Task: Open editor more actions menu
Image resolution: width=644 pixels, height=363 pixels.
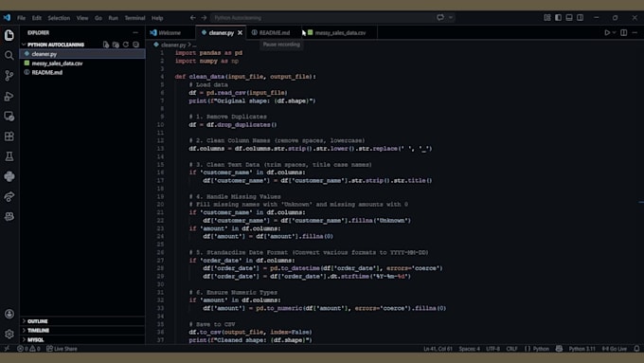Action: tap(635, 32)
